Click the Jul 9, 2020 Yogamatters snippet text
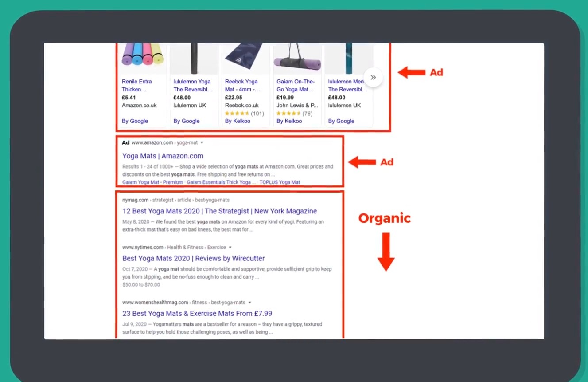588x382 pixels. point(222,328)
